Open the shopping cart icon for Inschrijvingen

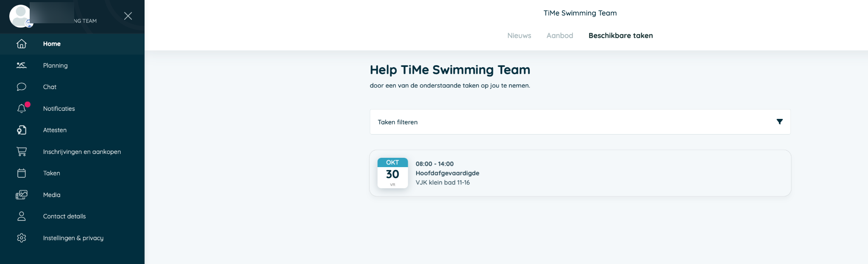click(x=22, y=151)
